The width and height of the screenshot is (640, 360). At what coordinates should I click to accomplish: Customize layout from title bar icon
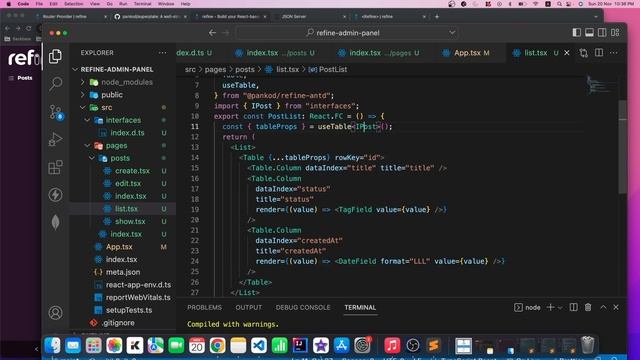tap(615, 33)
